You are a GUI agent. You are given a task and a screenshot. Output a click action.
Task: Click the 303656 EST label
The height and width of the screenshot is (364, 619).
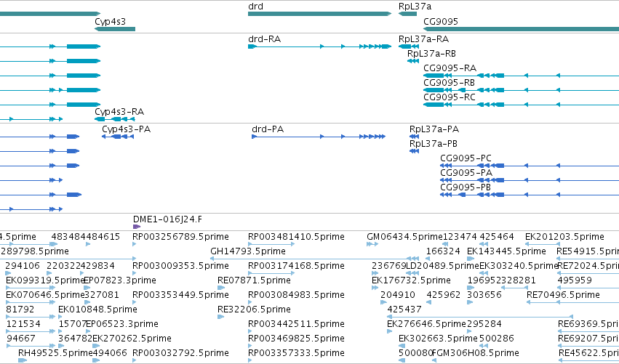(484, 295)
